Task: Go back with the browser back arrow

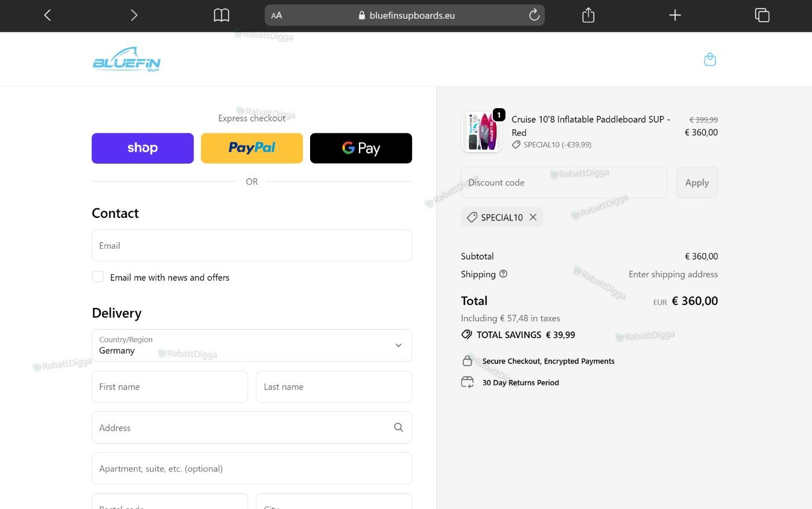Action: point(48,15)
